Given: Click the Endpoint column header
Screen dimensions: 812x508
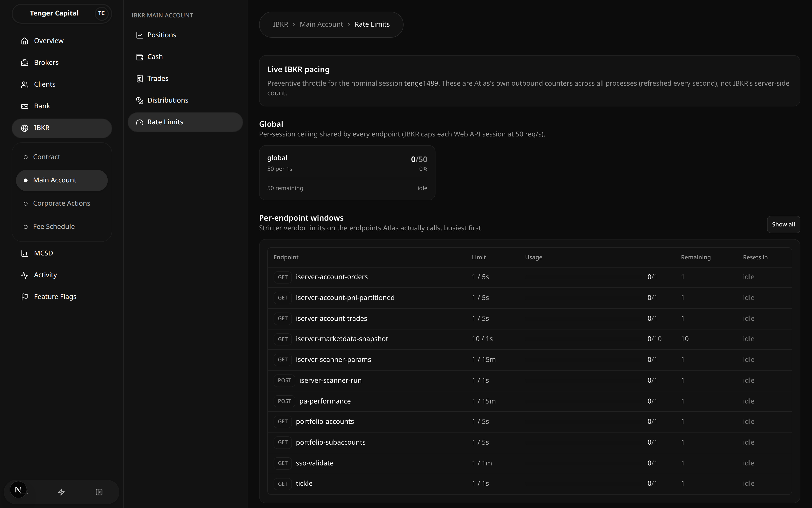Looking at the screenshot, I should tap(286, 257).
